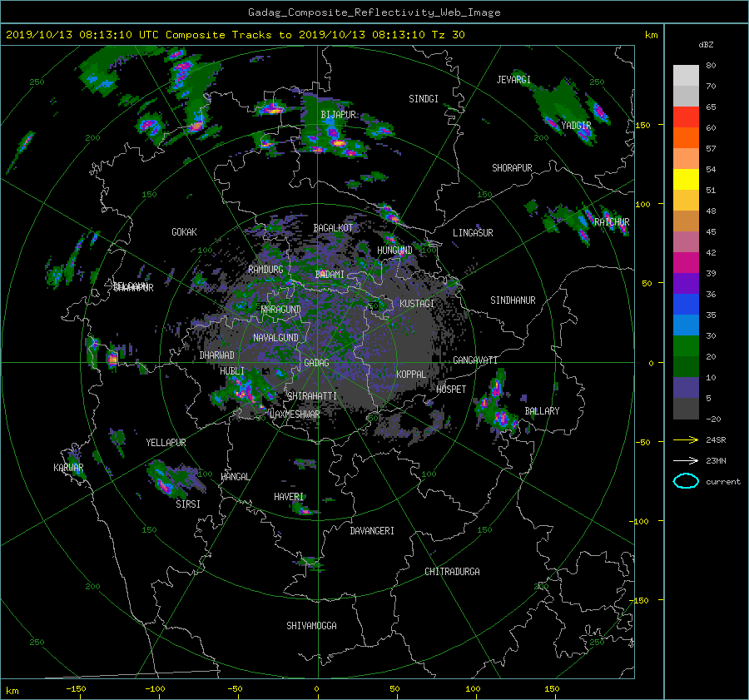Select the DHARWAD city label

pyautogui.click(x=217, y=355)
